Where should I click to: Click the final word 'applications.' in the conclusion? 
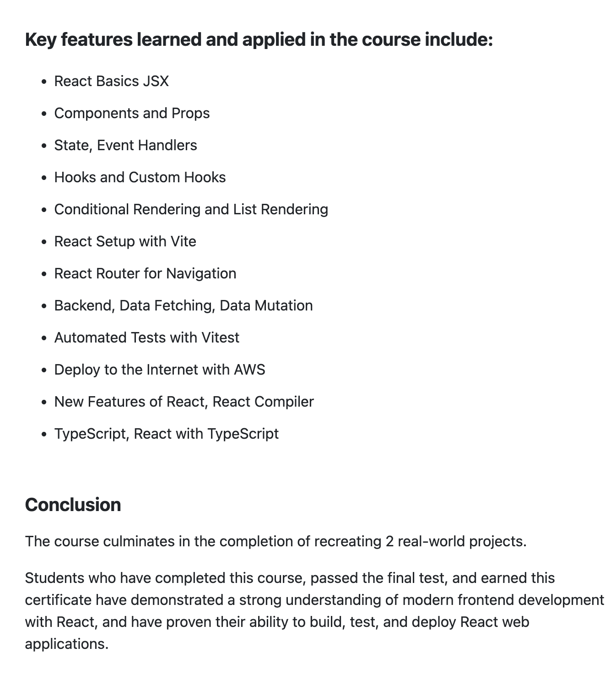coord(67,644)
